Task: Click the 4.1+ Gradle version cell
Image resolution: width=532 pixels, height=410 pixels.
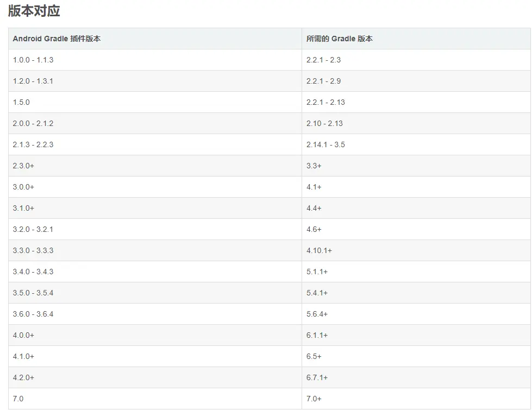Action: tap(314, 187)
